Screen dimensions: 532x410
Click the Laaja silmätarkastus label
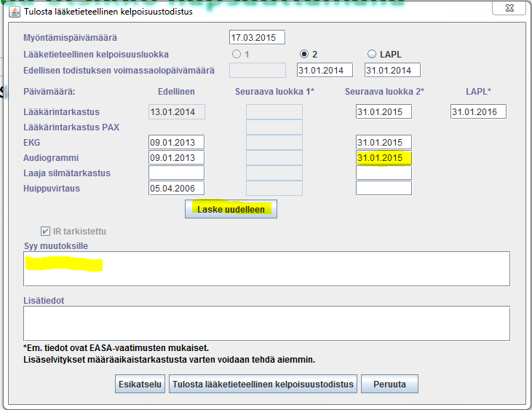coord(67,173)
